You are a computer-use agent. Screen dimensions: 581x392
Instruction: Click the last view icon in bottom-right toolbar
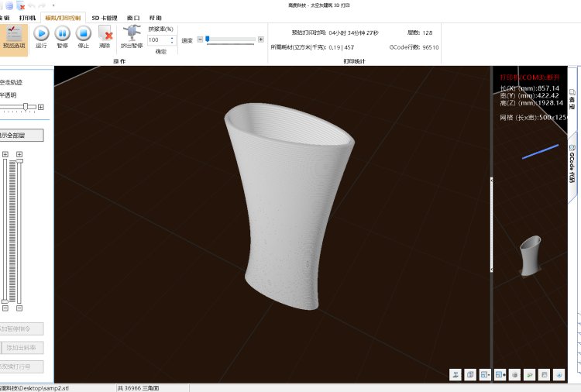(x=559, y=374)
